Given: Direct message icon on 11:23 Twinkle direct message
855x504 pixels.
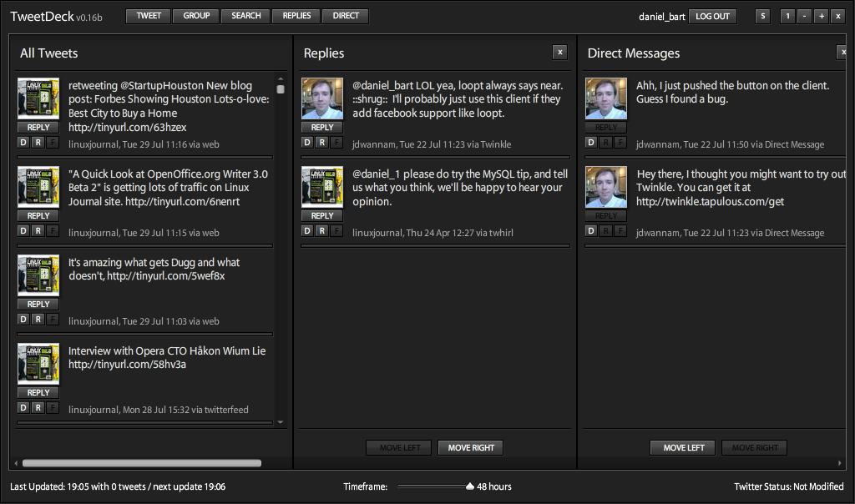Looking at the screenshot, I should [591, 230].
